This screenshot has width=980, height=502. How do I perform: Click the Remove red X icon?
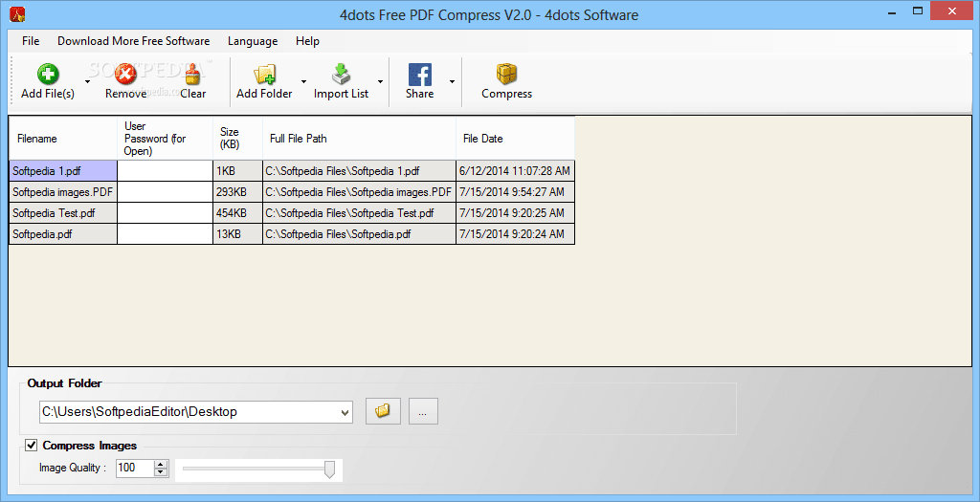click(125, 75)
